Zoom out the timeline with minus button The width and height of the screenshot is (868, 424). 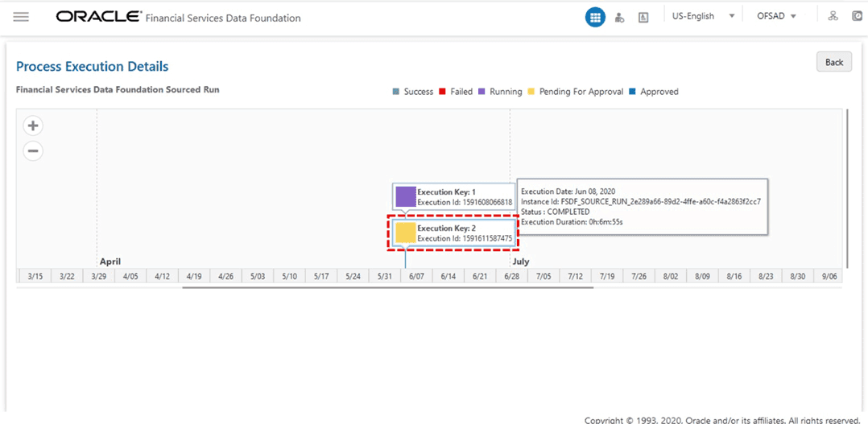coord(33,150)
